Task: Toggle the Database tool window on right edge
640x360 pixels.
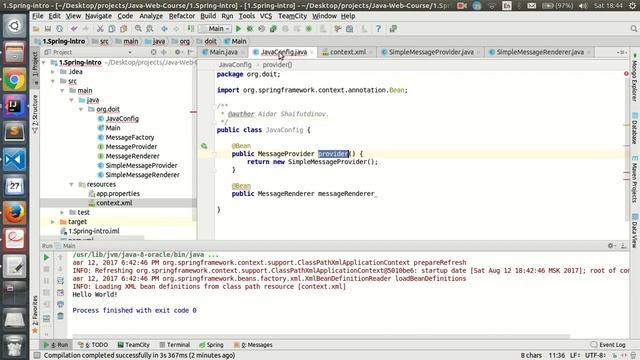Action: pyautogui.click(x=635, y=128)
